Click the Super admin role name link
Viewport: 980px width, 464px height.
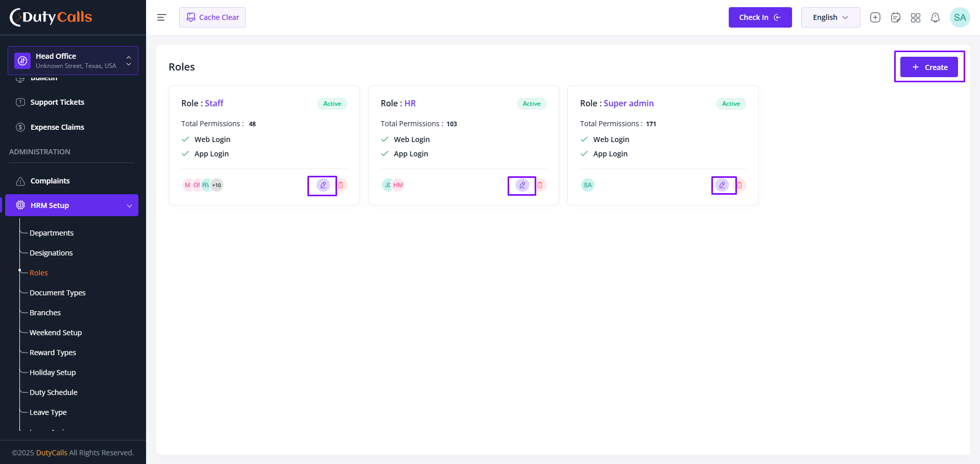pos(629,103)
